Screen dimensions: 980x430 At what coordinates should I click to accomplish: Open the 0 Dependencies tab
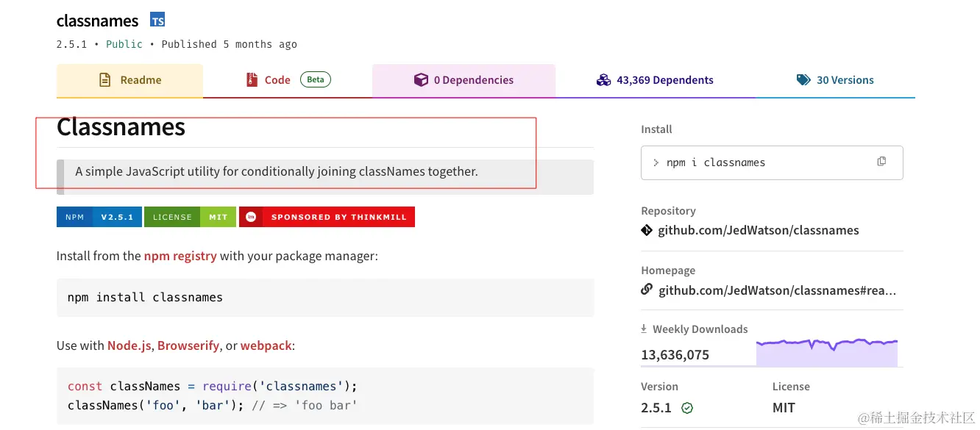pos(473,80)
